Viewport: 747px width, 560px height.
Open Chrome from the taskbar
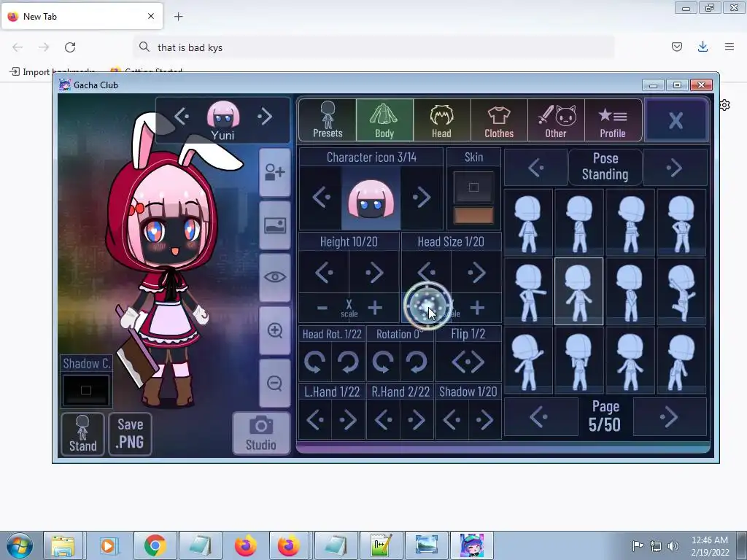coord(155,545)
